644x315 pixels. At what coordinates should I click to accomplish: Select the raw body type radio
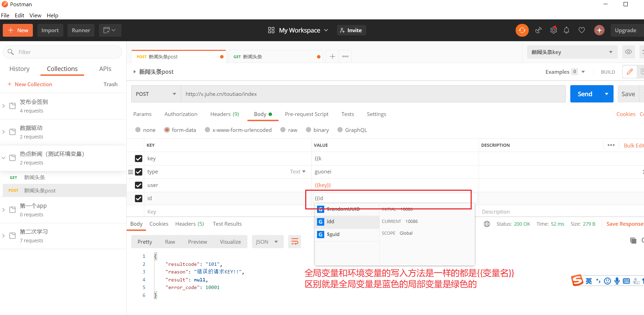pyautogui.click(x=283, y=130)
